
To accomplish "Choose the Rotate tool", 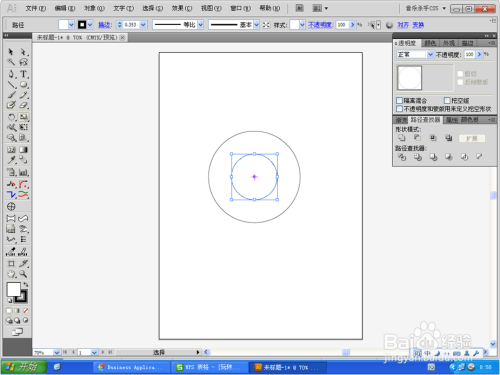I will coord(11,117).
